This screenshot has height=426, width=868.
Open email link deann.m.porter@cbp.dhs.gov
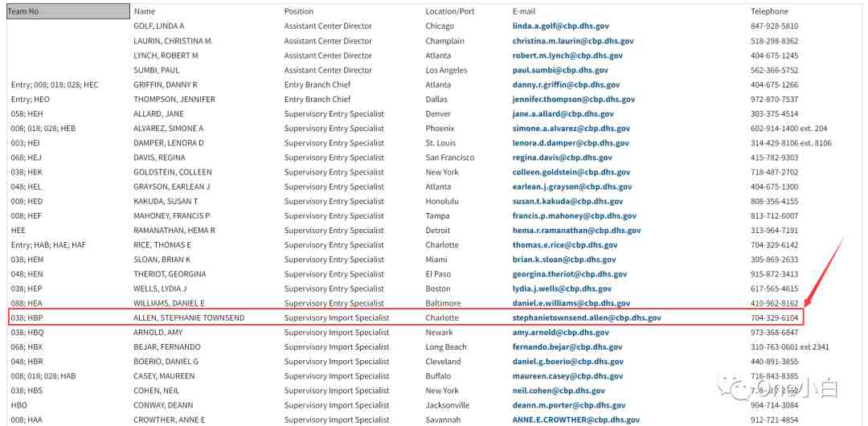click(x=569, y=405)
